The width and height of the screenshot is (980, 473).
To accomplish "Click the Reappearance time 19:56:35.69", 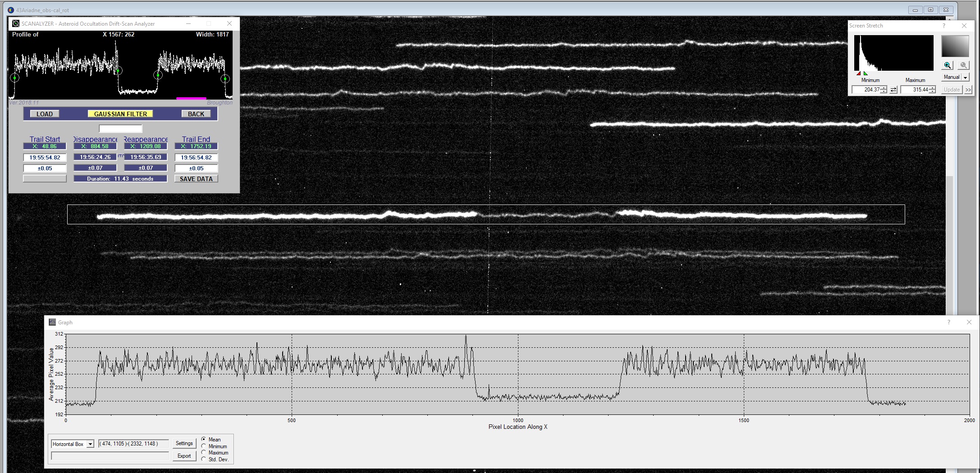I will click(x=146, y=157).
